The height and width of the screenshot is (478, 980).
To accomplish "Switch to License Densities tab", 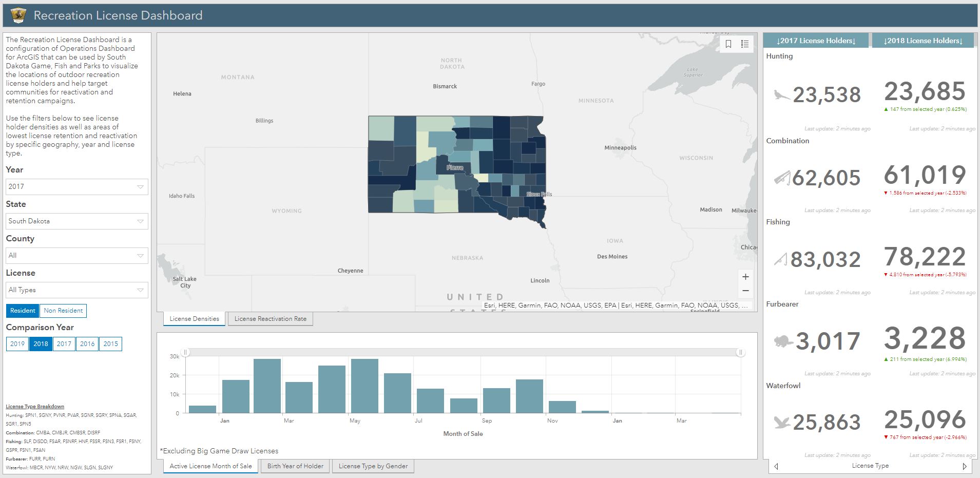I will [x=194, y=319].
